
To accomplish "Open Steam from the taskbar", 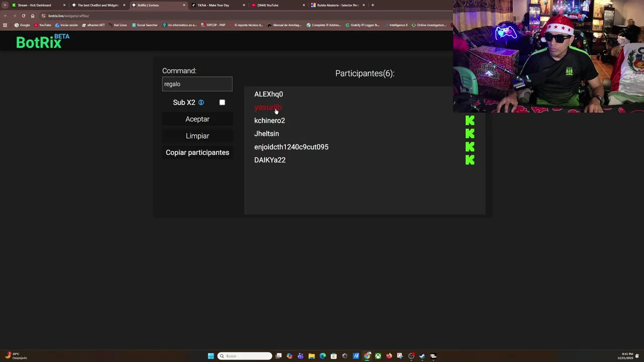I will click(x=422, y=356).
